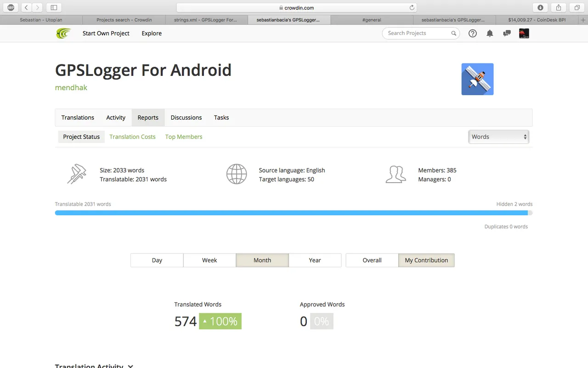Open the Crowdin logo home link

point(63,33)
